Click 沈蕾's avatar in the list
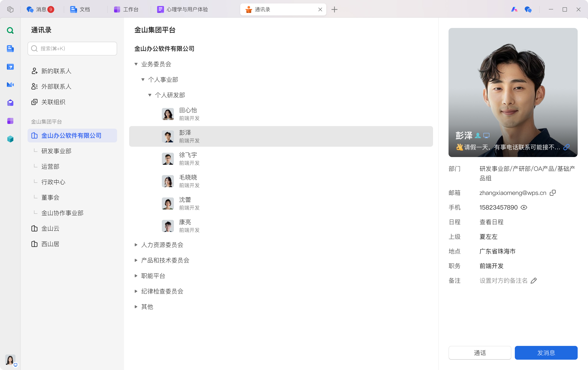The width and height of the screenshot is (588, 370). click(x=168, y=203)
